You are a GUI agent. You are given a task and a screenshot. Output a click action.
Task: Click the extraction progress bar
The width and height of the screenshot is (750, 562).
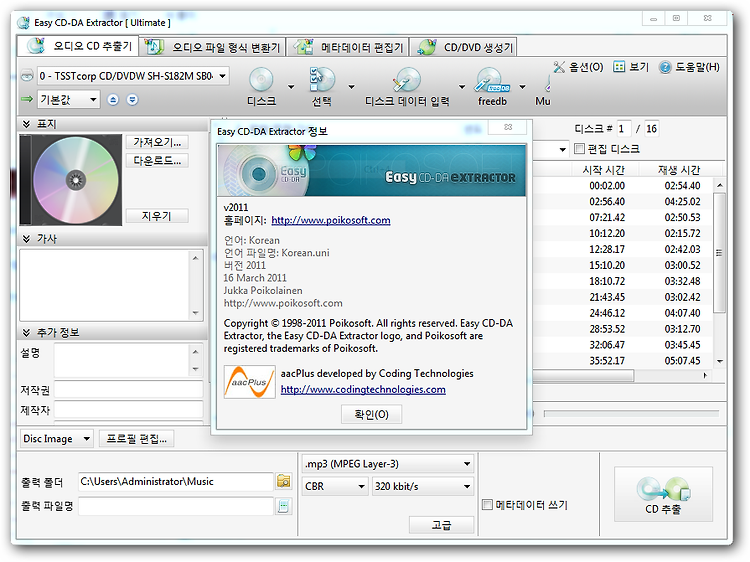click(631, 413)
